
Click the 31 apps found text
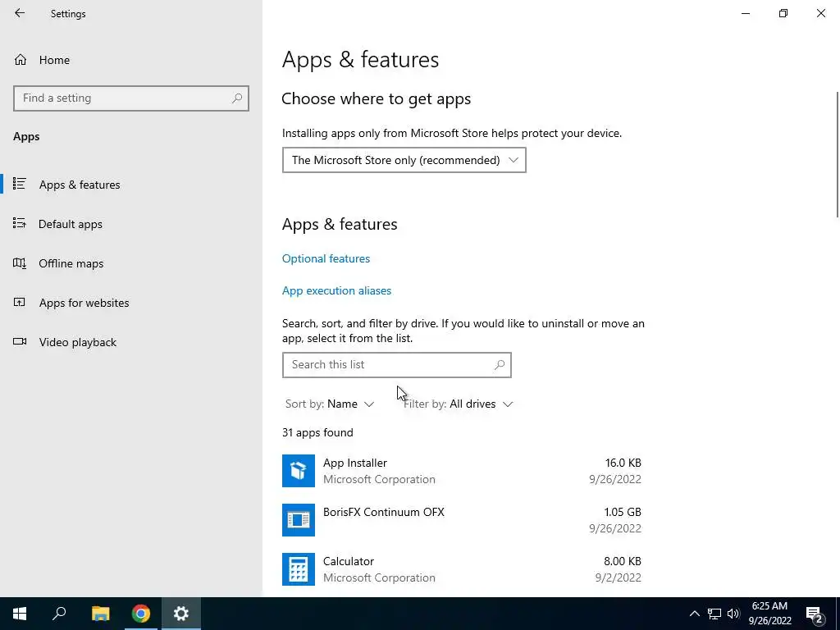click(x=317, y=432)
